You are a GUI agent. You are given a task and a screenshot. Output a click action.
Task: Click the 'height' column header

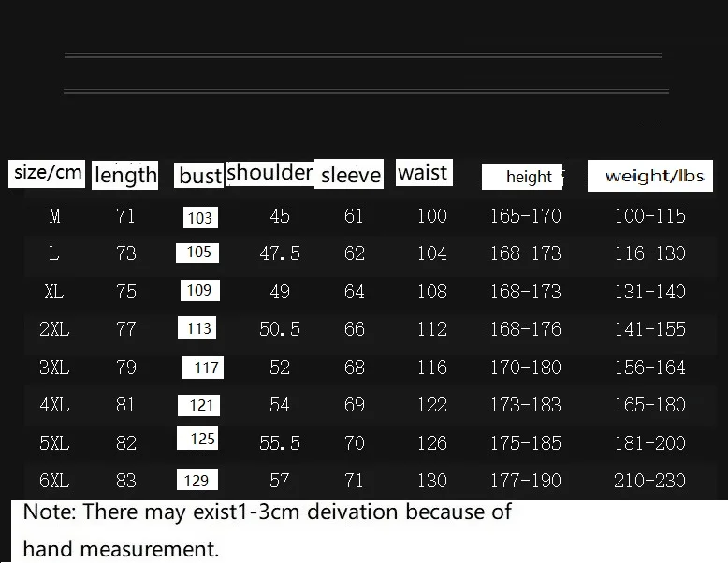click(x=522, y=177)
